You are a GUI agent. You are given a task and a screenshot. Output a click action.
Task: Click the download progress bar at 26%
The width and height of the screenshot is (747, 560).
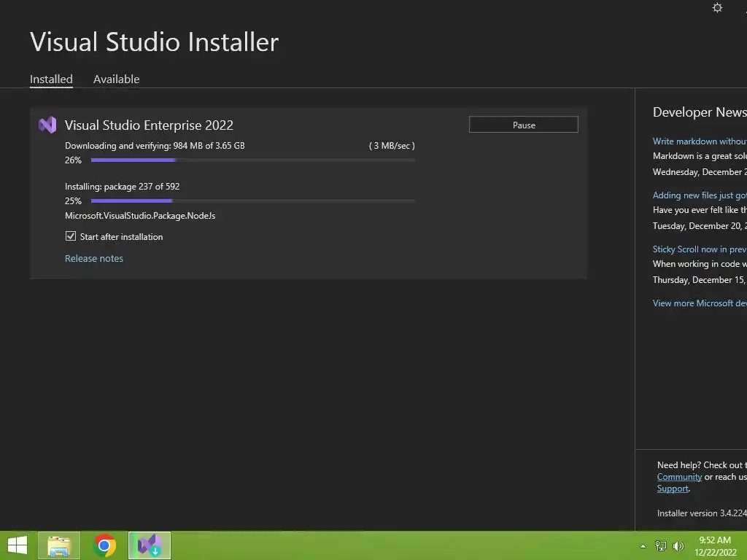253,160
